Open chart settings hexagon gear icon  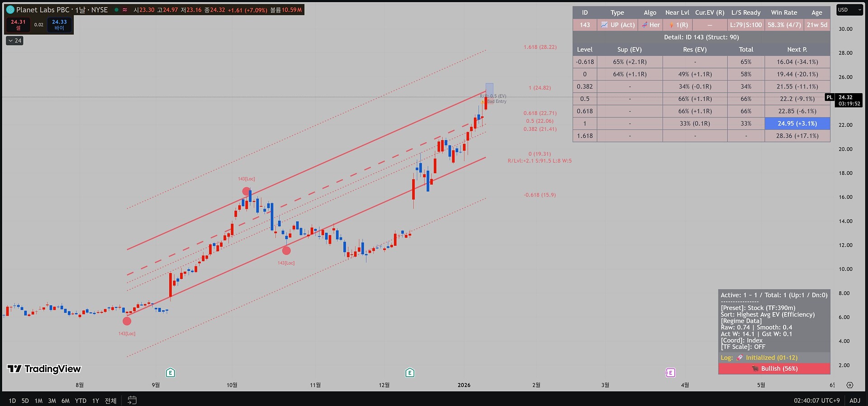coord(850,385)
